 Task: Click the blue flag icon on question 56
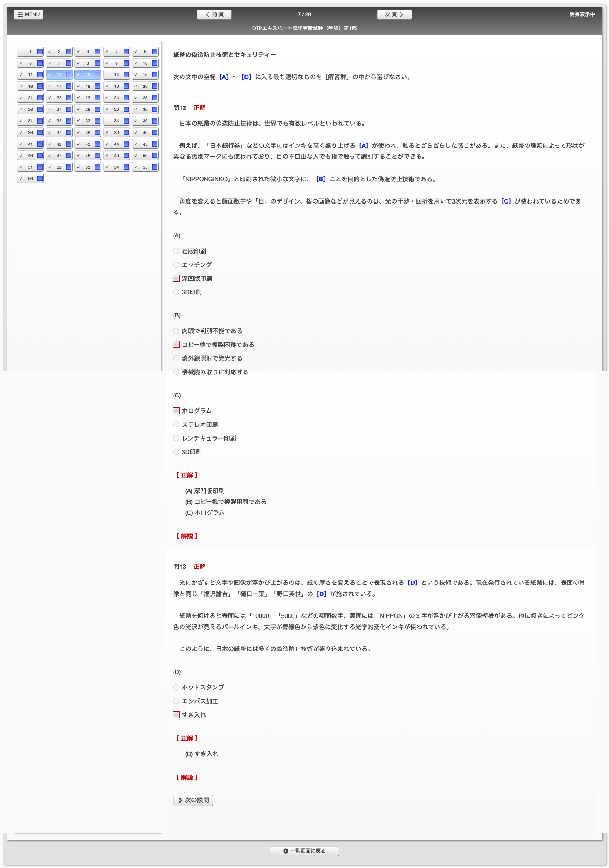[40, 178]
